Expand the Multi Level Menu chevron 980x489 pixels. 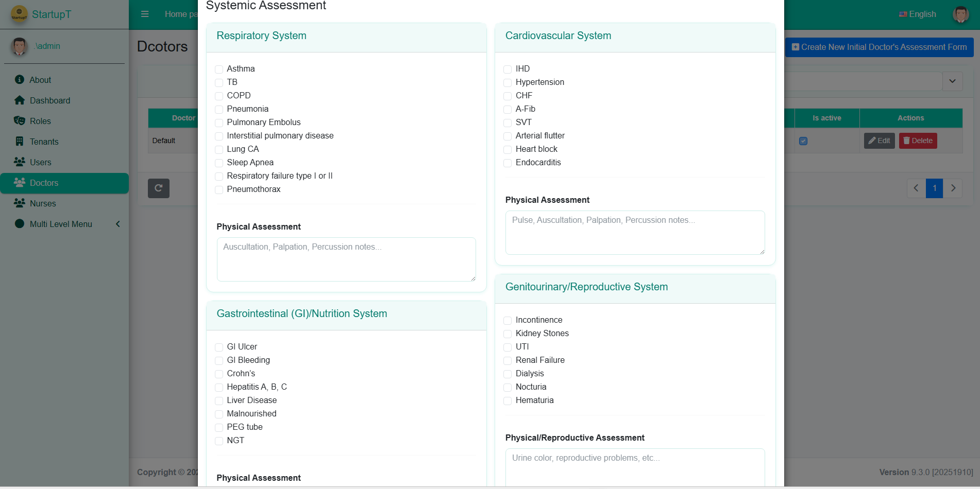click(118, 224)
